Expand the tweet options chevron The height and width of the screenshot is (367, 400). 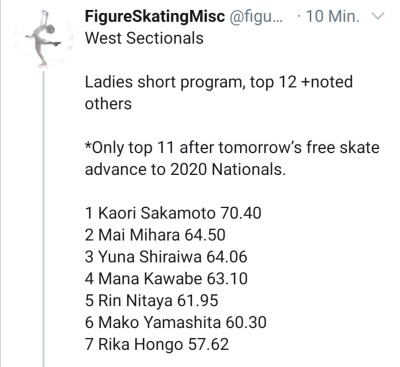coord(378,16)
